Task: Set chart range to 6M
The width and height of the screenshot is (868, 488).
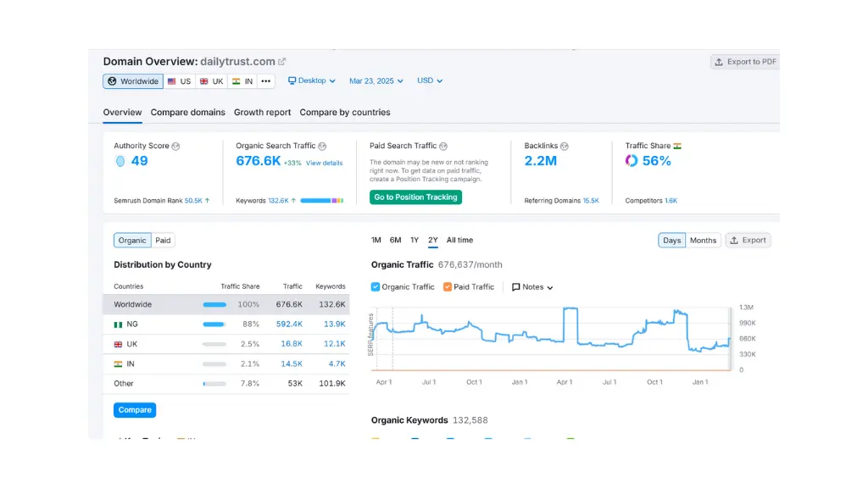Action: tap(395, 240)
